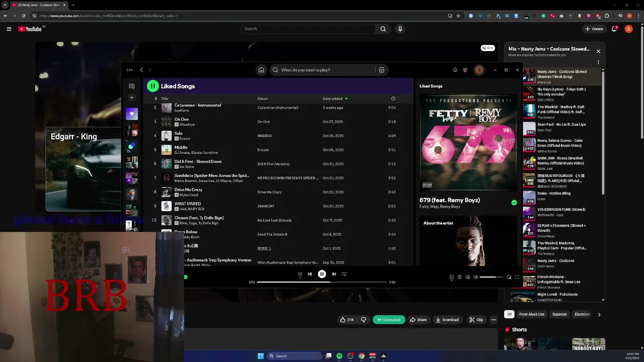Screen dimensions: 644x362
Task: Focus YouTube search box
Action: click(x=307, y=29)
